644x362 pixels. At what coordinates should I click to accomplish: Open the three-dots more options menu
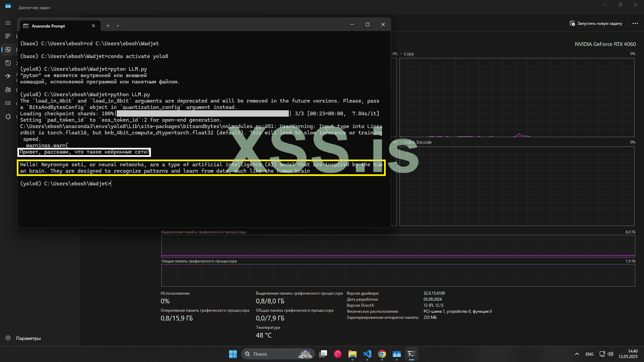[635, 23]
